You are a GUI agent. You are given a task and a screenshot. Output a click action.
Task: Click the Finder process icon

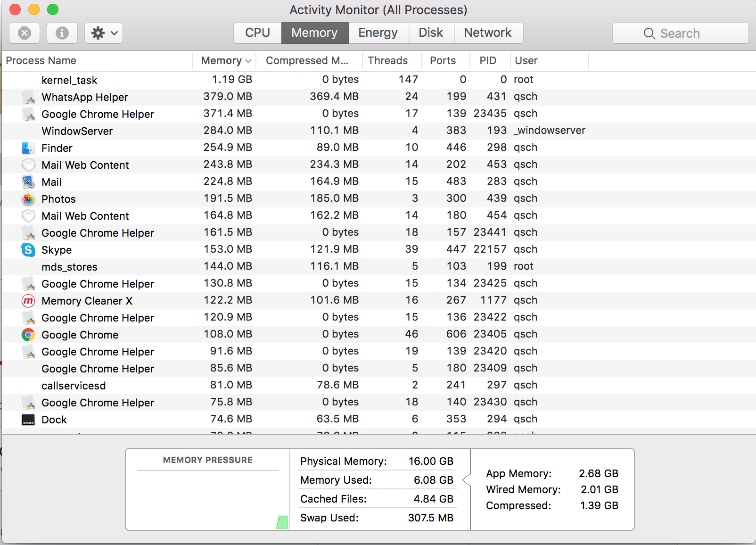[28, 148]
